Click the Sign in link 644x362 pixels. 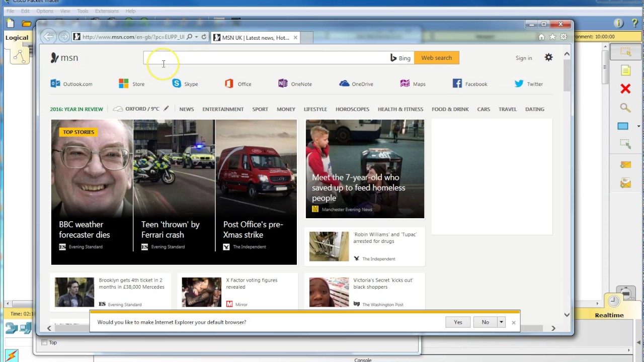pos(524,58)
